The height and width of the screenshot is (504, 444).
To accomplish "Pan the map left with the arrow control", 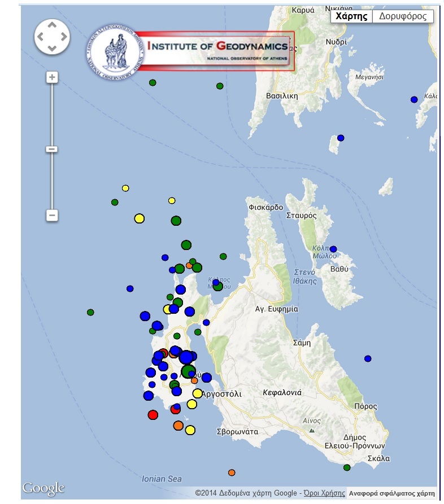I will pos(40,37).
